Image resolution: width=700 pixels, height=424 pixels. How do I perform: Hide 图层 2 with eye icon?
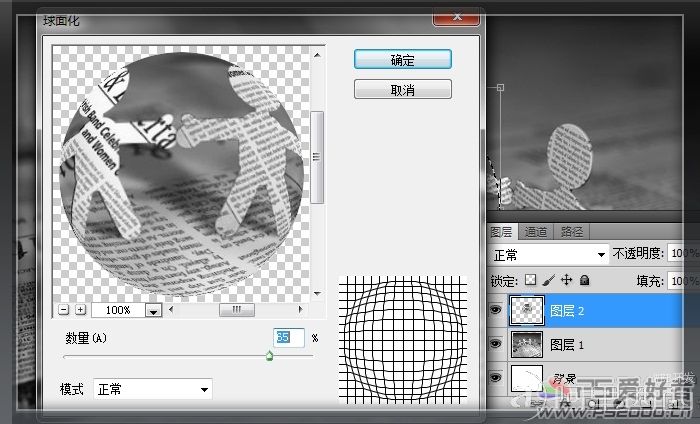click(496, 310)
